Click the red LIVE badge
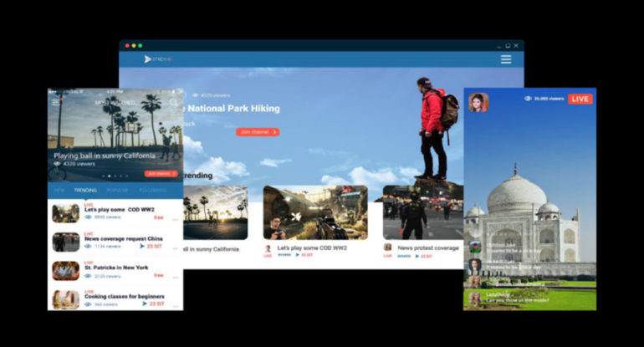 point(580,99)
